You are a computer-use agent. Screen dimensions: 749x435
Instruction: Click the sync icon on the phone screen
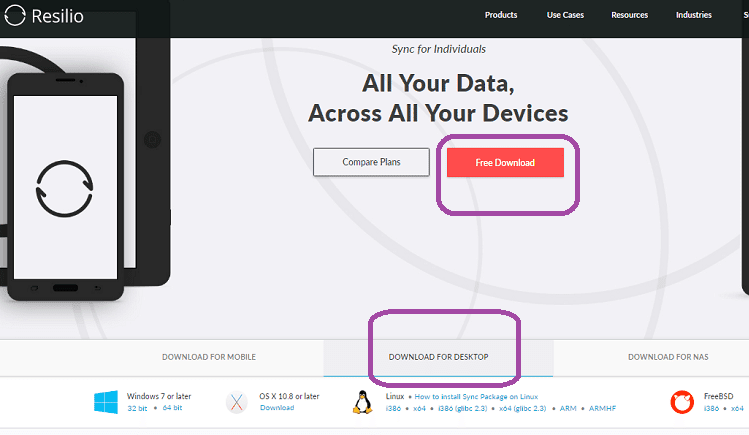pyautogui.click(x=64, y=189)
